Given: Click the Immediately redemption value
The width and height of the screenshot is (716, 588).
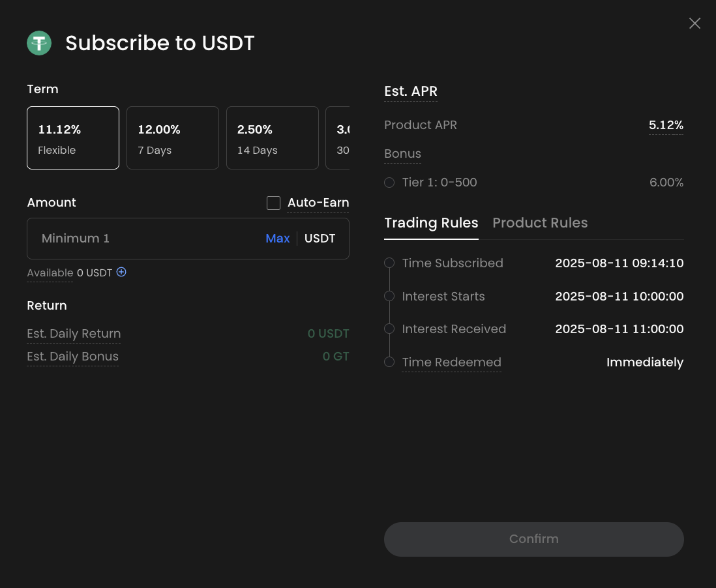Looking at the screenshot, I should click(x=645, y=362).
